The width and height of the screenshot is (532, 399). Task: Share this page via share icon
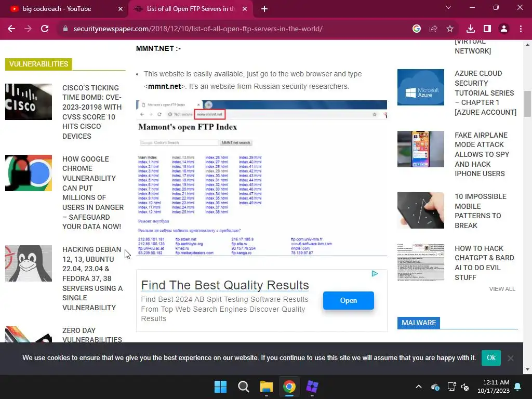click(x=433, y=29)
